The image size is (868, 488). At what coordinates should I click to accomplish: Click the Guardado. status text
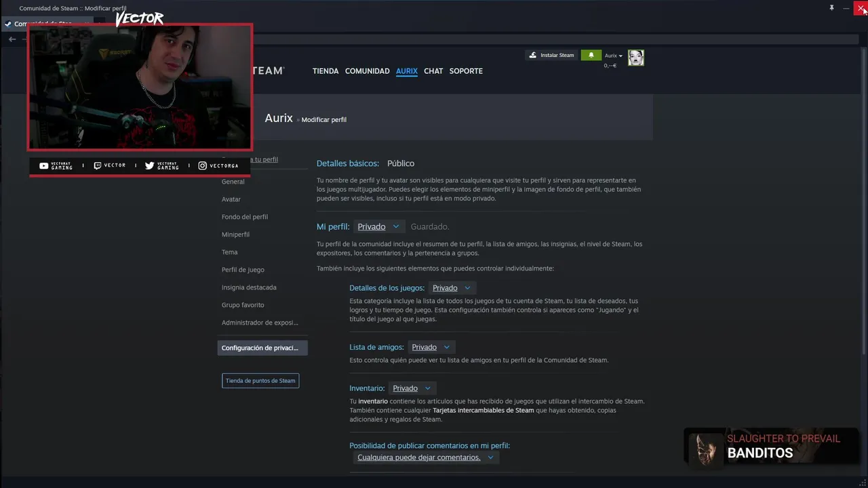[x=430, y=227]
